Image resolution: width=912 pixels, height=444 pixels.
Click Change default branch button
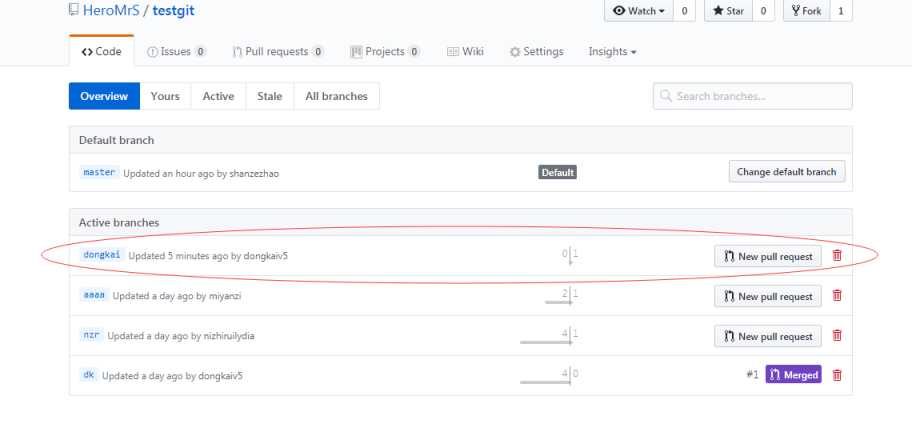click(x=786, y=172)
